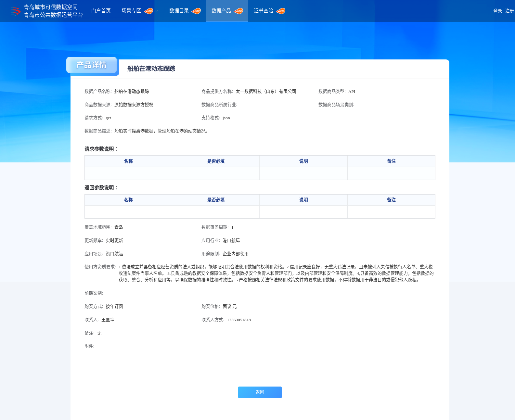Screen dimensions: 515x420
Task: Select the 产品详情 tab label
Action: 92,65
